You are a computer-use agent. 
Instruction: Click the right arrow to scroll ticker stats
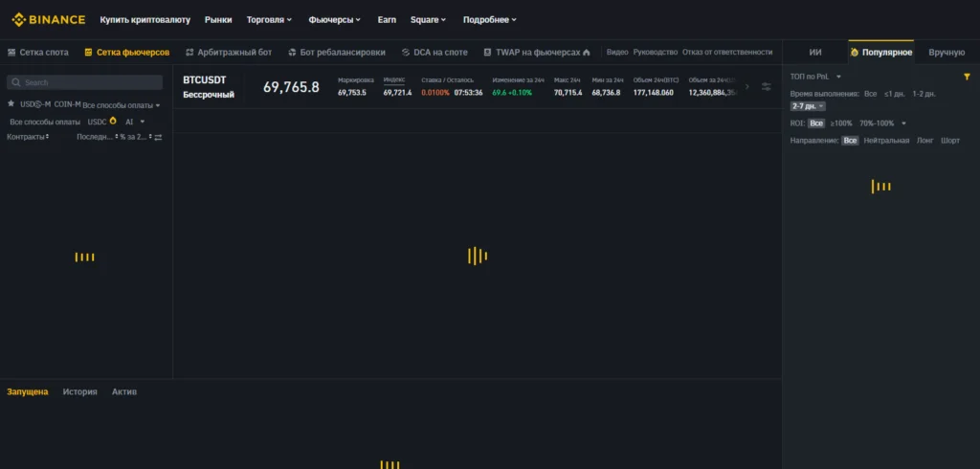coord(747,87)
